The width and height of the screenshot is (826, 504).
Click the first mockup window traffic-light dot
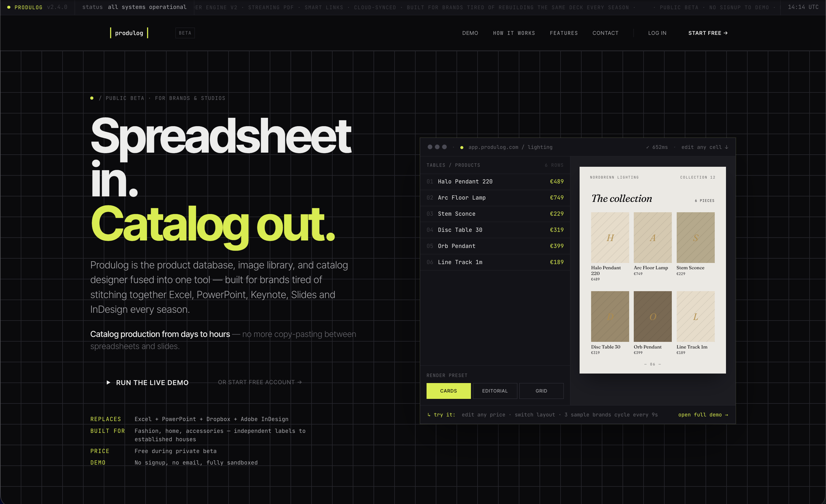point(430,147)
